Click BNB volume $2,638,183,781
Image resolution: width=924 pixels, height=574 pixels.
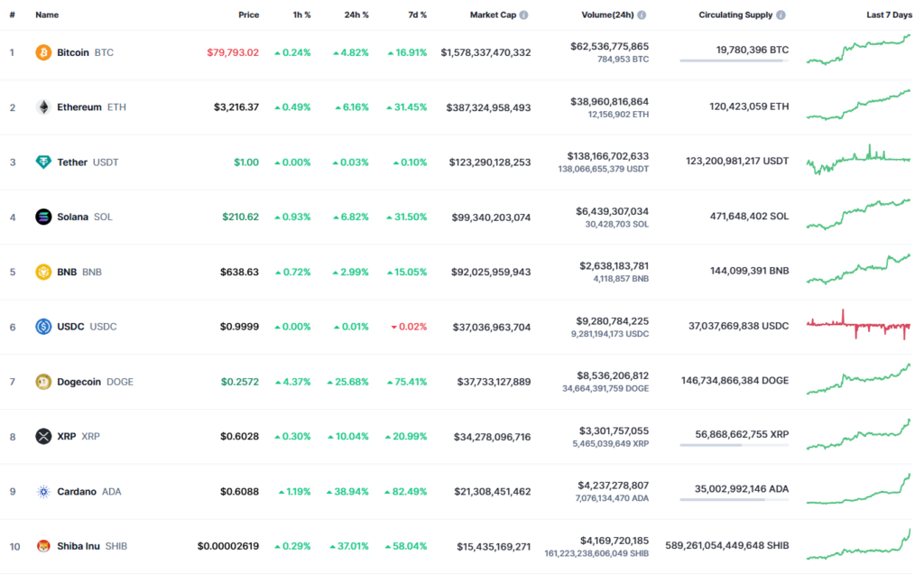tap(614, 265)
